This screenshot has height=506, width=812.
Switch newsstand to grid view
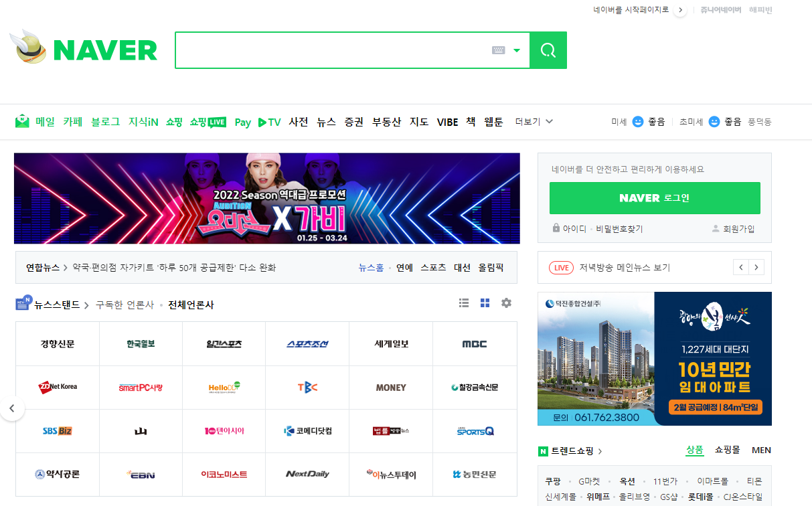click(485, 303)
